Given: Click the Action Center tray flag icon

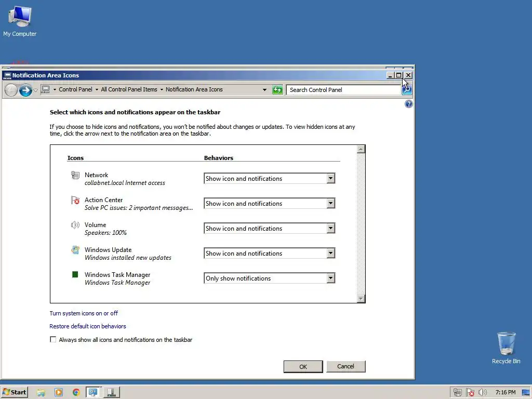Looking at the screenshot, I should click(x=470, y=393).
